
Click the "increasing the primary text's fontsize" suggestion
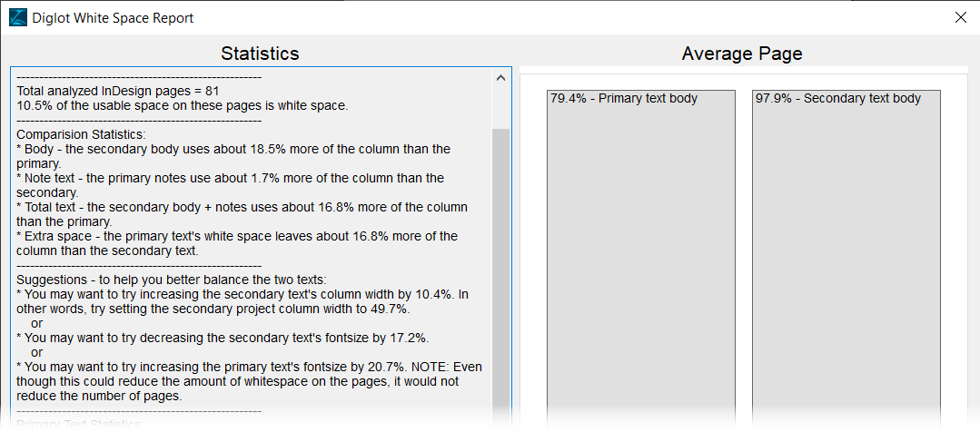point(249,367)
